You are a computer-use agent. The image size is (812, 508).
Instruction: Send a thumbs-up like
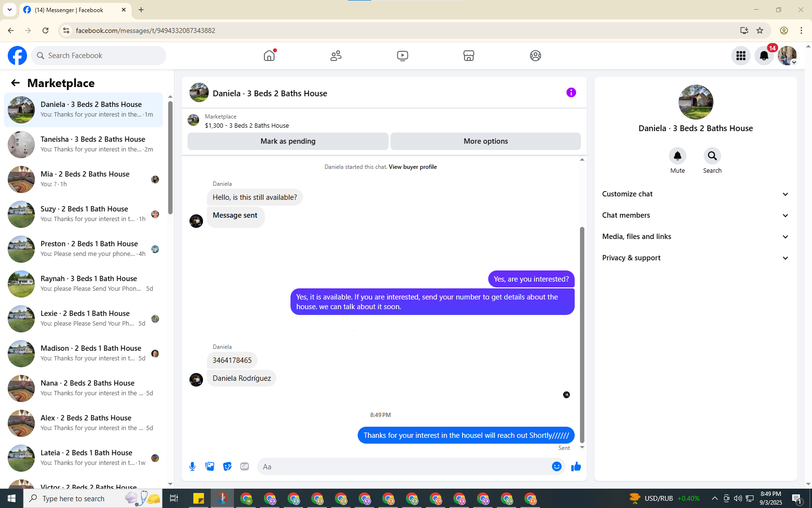(x=576, y=466)
